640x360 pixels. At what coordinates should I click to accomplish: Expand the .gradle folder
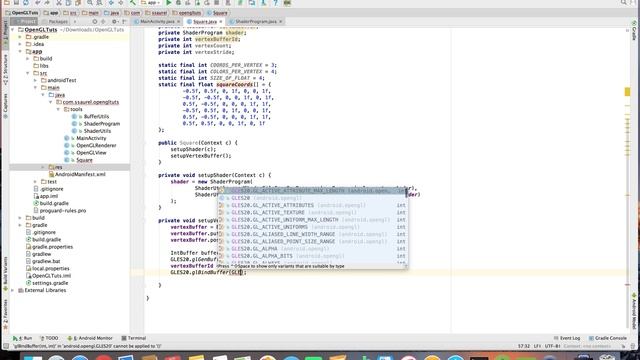[x=20, y=37]
